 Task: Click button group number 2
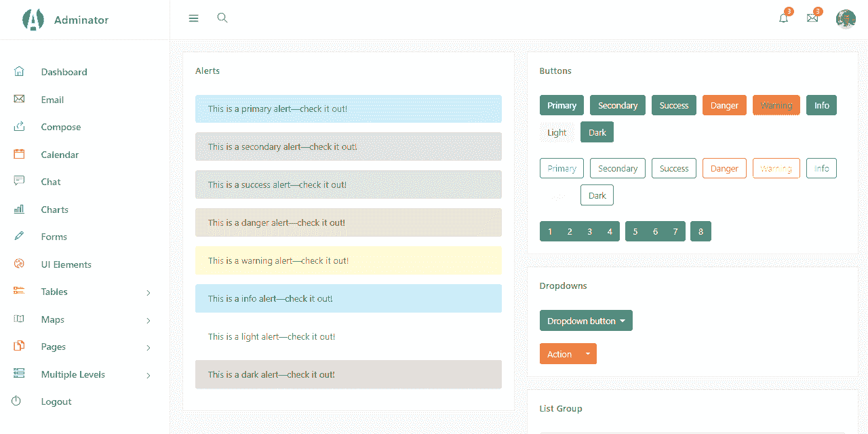point(570,231)
